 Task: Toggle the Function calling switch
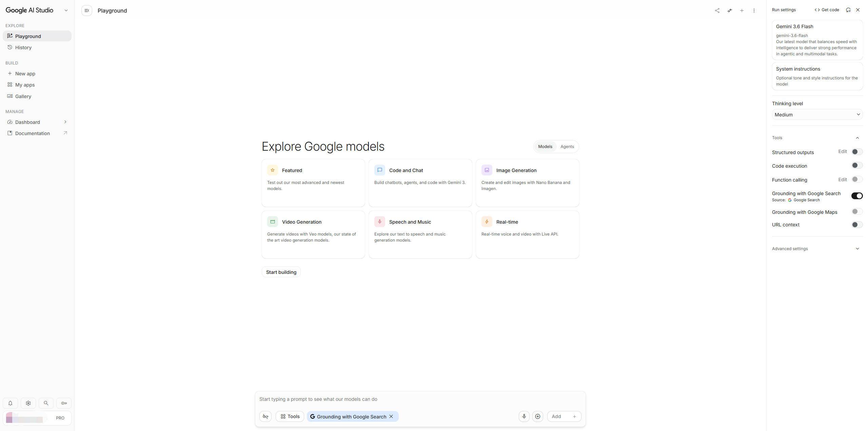856,180
